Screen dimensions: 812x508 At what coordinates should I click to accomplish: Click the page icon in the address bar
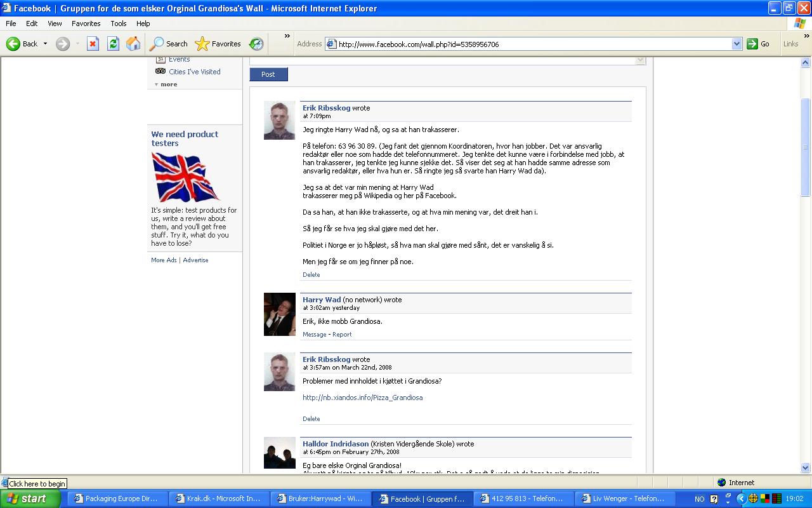click(331, 44)
